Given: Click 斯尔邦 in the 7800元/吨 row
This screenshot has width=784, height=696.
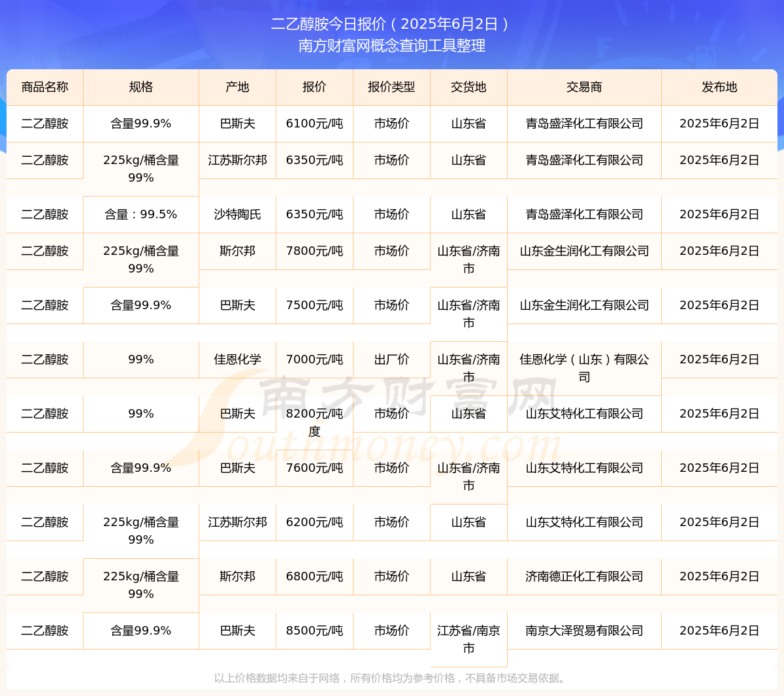Looking at the screenshot, I should point(238,251).
